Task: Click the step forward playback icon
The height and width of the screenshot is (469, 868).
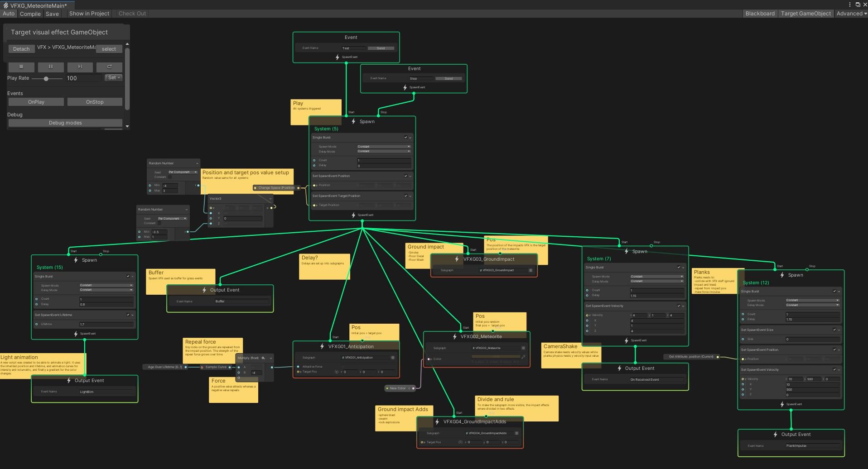Action: click(x=80, y=67)
